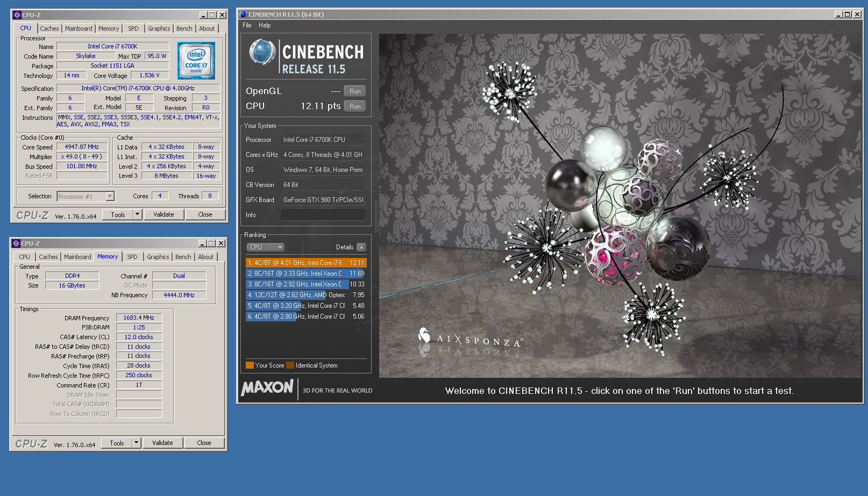Viewport: 868px width, 496px height.
Task: Click the Cinebench sphere logo
Action: [x=262, y=53]
